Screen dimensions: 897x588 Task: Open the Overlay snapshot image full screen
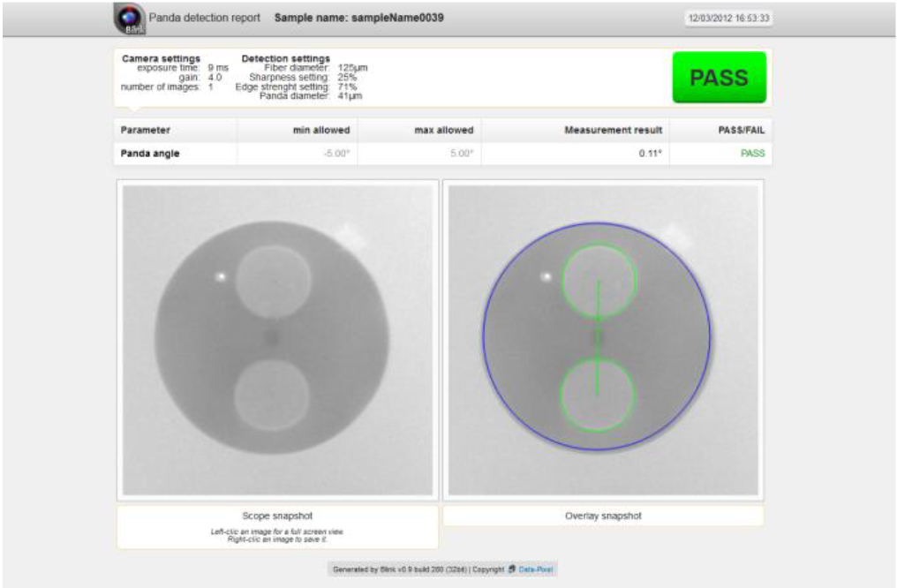click(x=603, y=340)
